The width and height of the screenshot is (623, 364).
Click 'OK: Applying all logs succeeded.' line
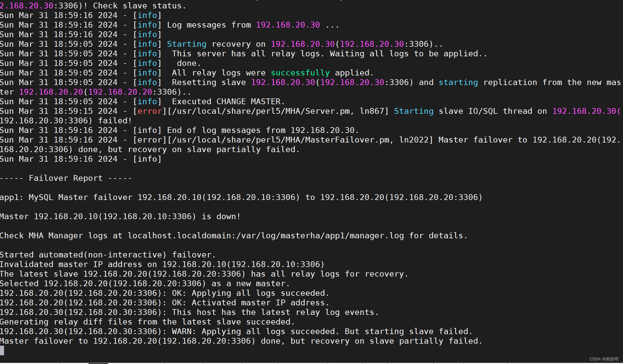pos(164,293)
